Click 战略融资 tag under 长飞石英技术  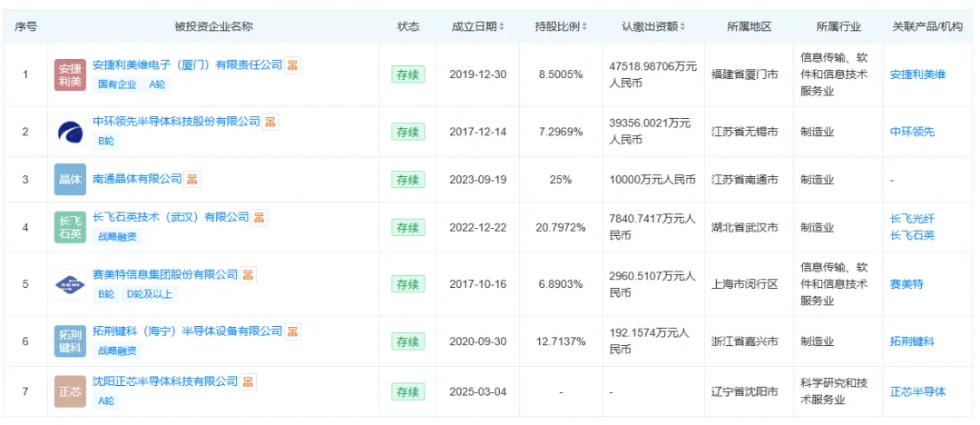[117, 237]
